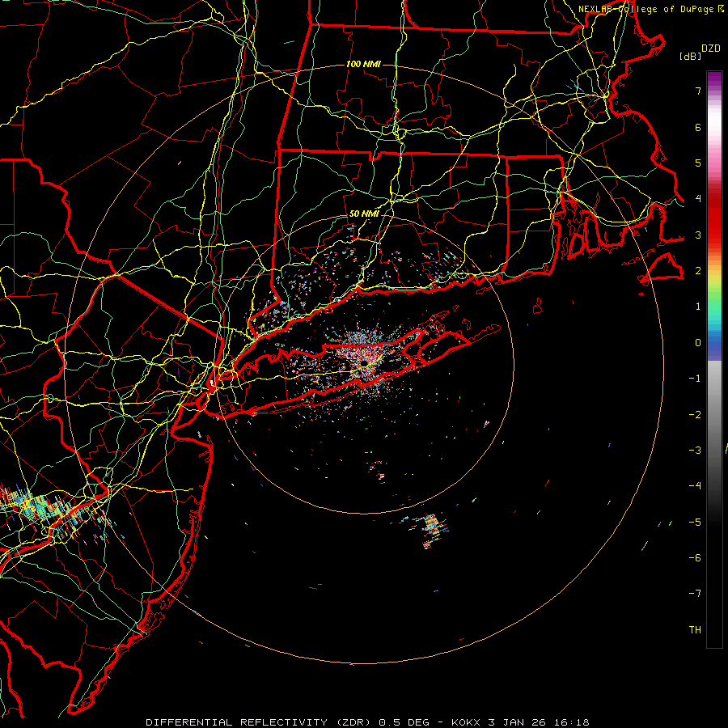The height and width of the screenshot is (728, 728).
Task: Click the 2 value on the dB scale
Action: tap(698, 271)
